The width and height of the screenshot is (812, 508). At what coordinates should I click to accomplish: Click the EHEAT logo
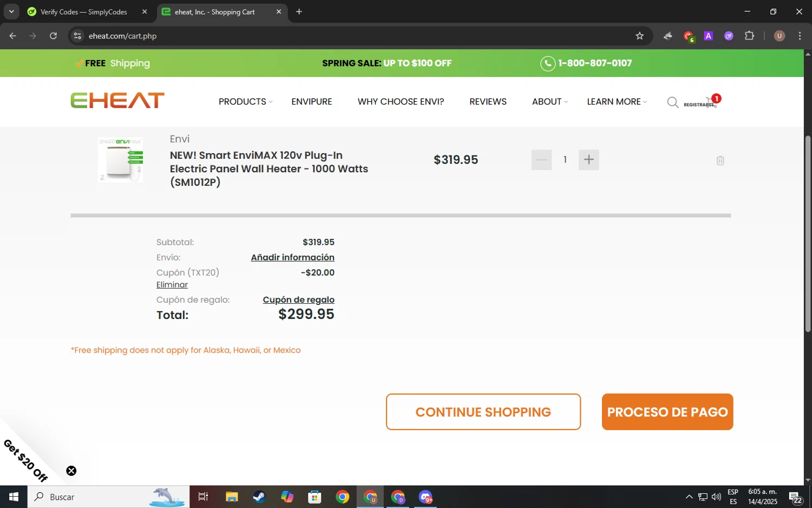click(x=117, y=101)
